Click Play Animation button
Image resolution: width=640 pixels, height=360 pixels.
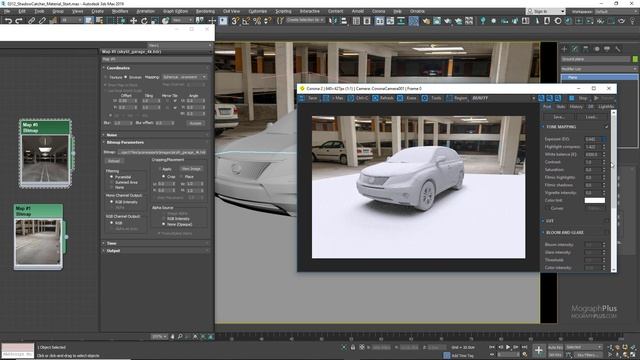click(508, 347)
